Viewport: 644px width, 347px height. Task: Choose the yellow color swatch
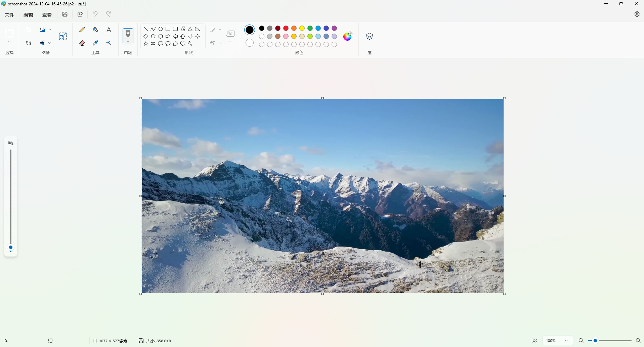coord(302,28)
